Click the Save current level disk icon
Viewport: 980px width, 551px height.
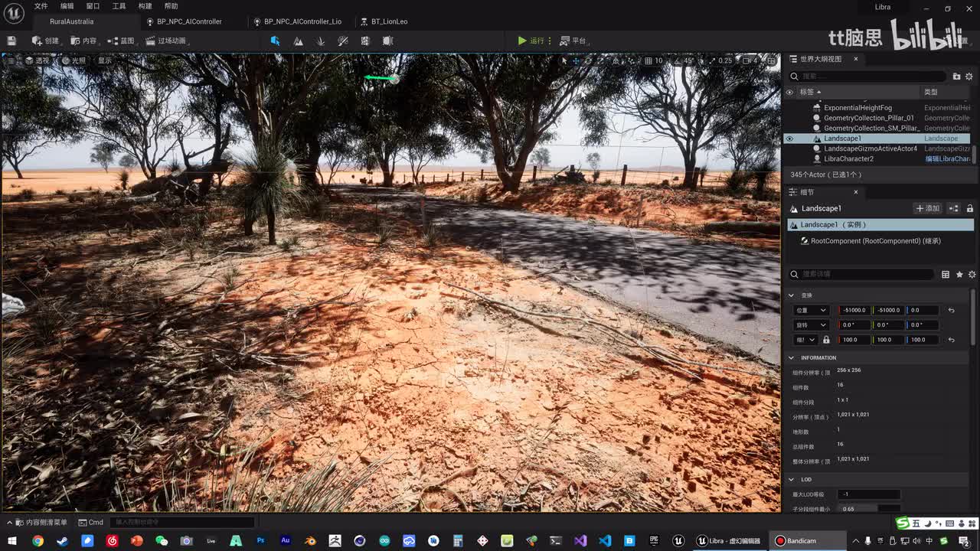pyautogui.click(x=11, y=41)
